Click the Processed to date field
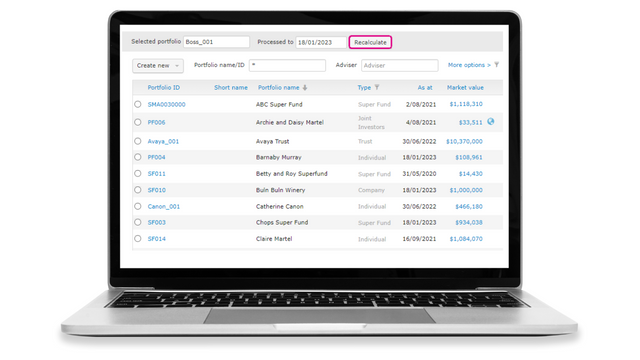Screen dimensions: 640x360 click(x=321, y=42)
